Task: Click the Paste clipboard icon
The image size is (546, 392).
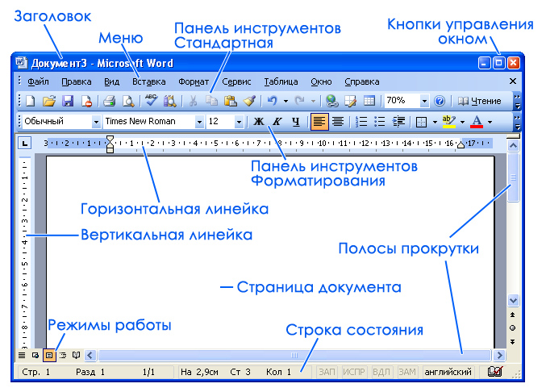Action: coord(230,102)
